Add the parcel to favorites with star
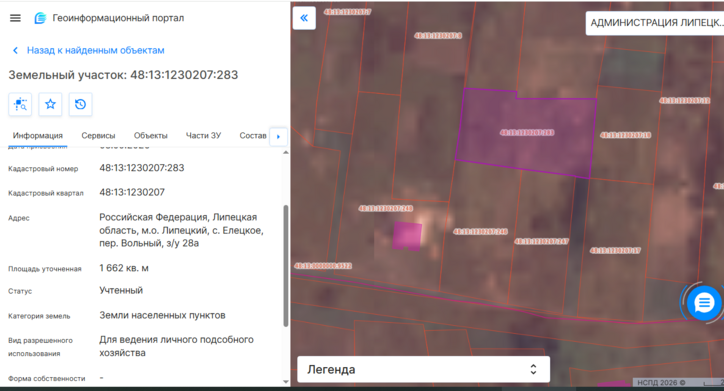 coord(50,104)
